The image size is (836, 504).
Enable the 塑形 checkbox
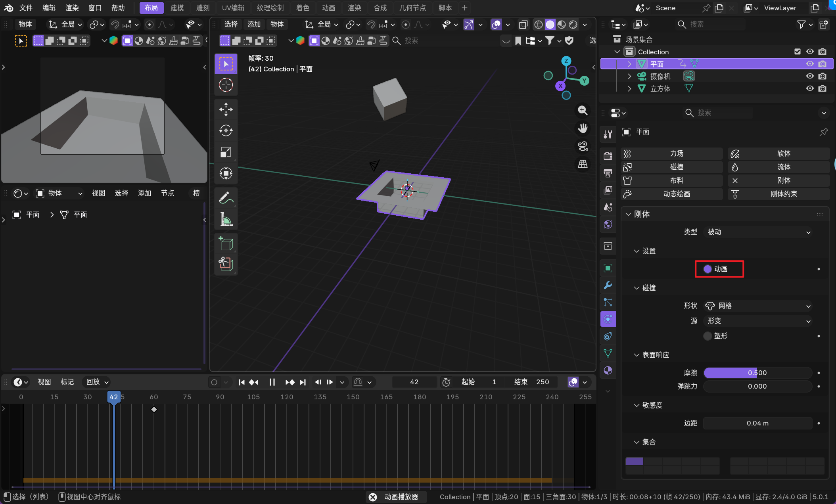tap(708, 336)
